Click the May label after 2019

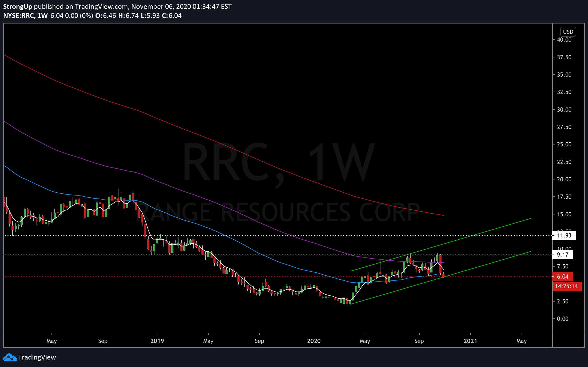coord(208,341)
